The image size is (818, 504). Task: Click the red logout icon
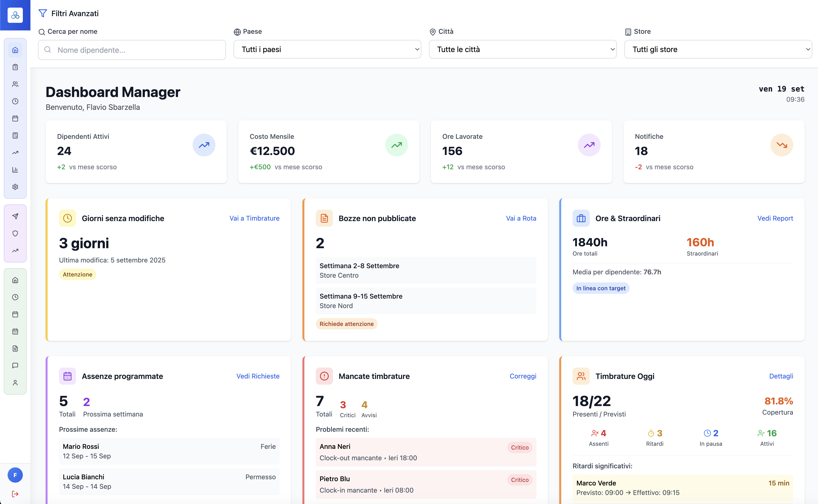[15, 494]
